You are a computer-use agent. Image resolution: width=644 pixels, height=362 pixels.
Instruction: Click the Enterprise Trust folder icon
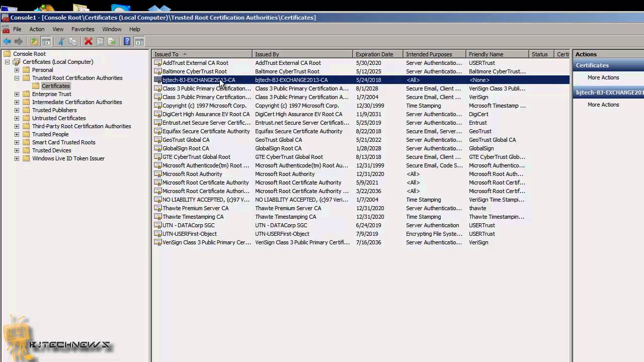(x=26, y=94)
